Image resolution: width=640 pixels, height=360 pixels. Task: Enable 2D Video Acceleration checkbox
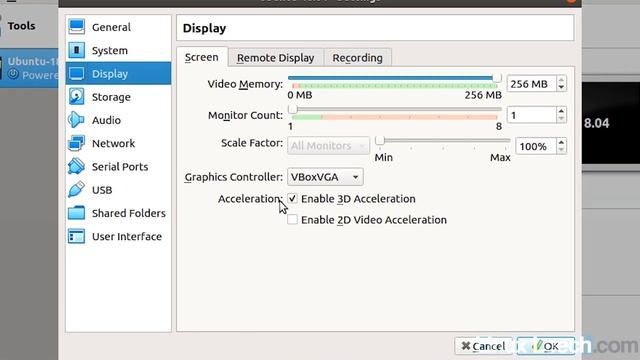click(292, 220)
